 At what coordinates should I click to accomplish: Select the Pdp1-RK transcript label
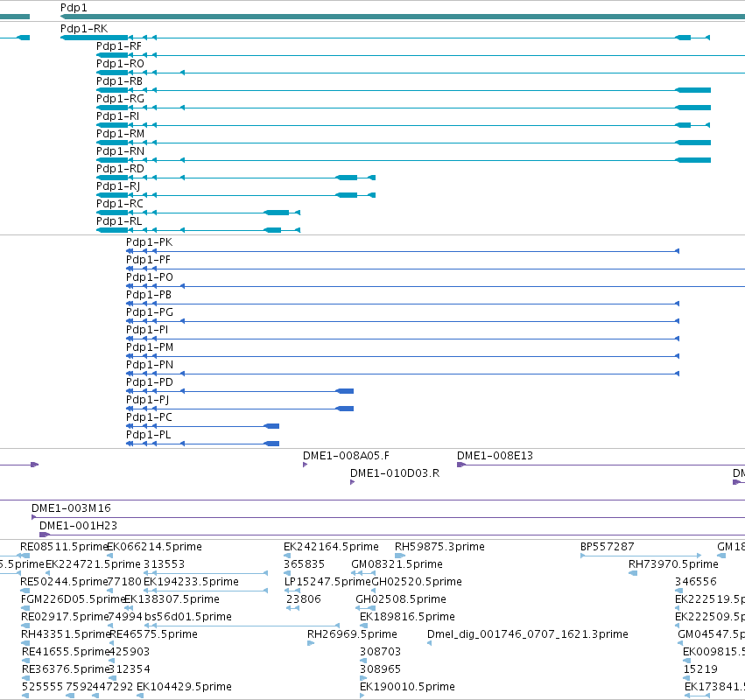tap(84, 29)
